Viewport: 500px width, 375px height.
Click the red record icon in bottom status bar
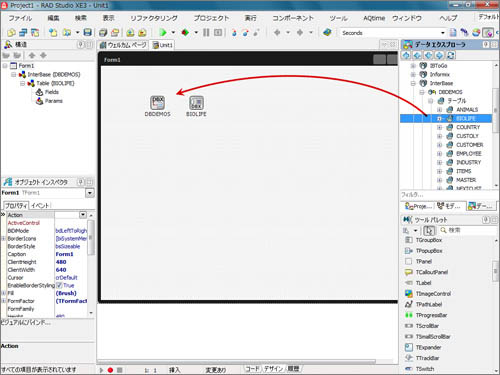110,370
